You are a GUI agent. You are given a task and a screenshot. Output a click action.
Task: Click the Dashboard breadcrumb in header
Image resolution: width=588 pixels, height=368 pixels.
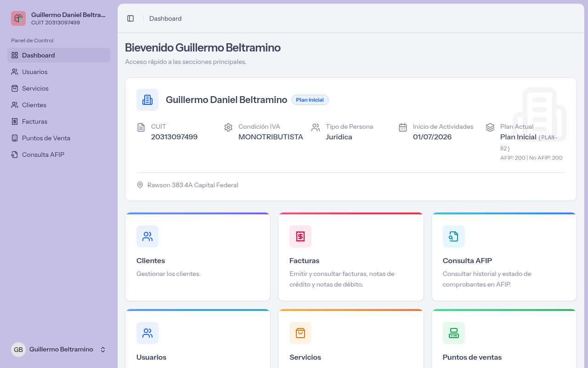(x=165, y=18)
